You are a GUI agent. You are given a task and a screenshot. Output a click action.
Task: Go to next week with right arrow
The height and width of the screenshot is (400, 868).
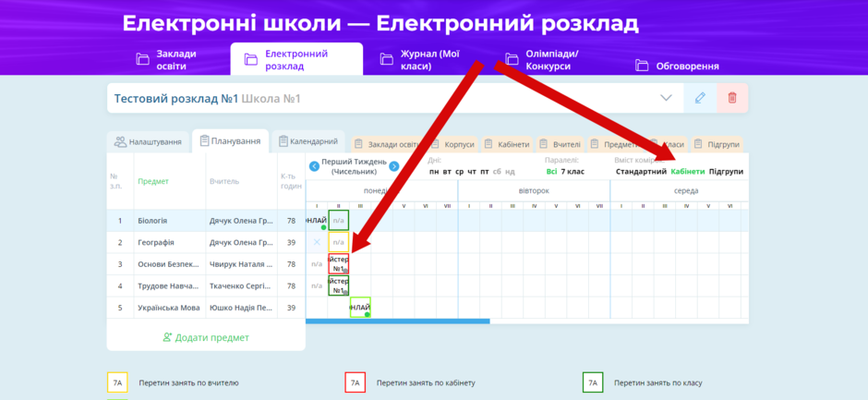[x=394, y=166]
